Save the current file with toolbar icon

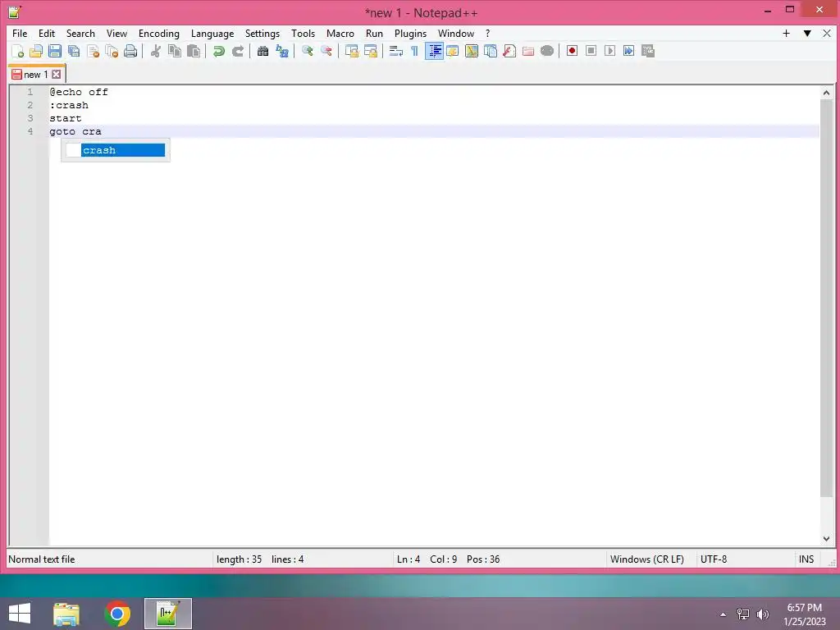coord(55,52)
